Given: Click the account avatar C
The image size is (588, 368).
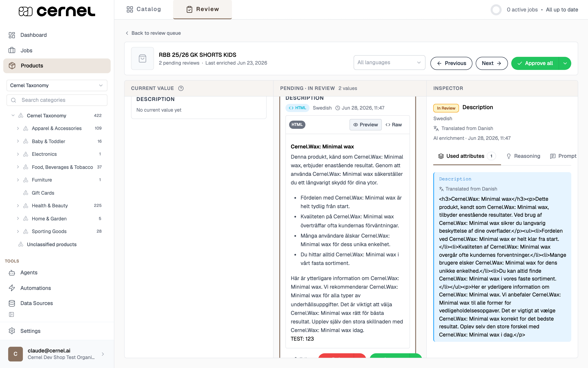Looking at the screenshot, I should (15, 354).
